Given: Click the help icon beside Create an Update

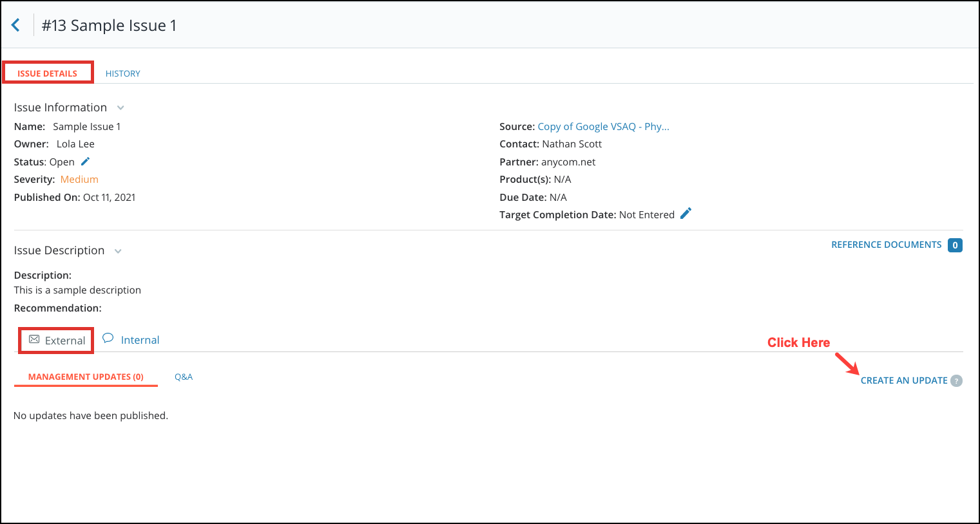Looking at the screenshot, I should (957, 380).
